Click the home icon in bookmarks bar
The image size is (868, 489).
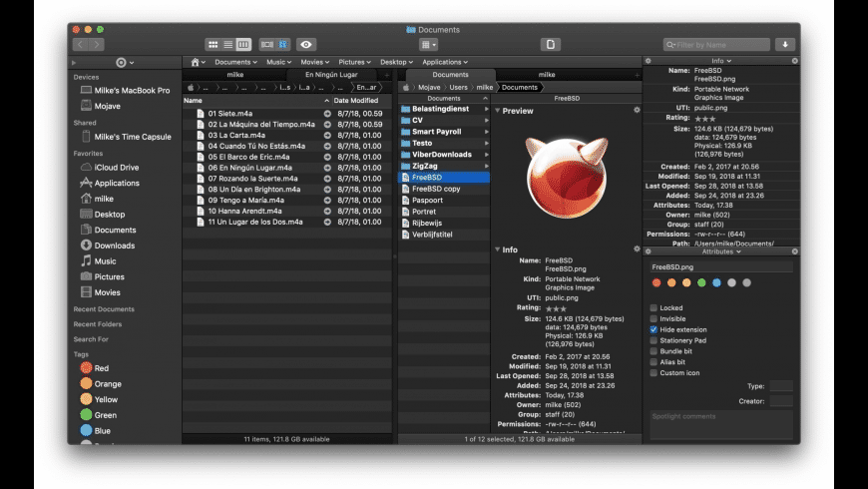click(x=198, y=62)
